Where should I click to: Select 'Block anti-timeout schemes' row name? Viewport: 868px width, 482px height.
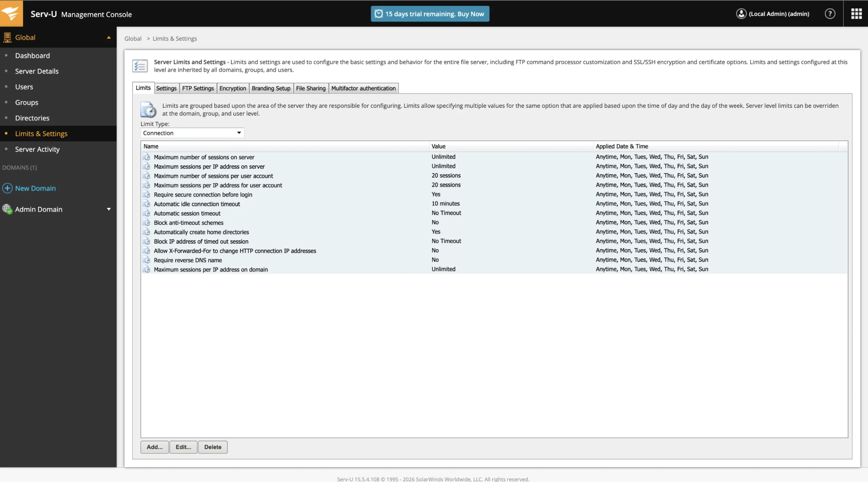189,223
